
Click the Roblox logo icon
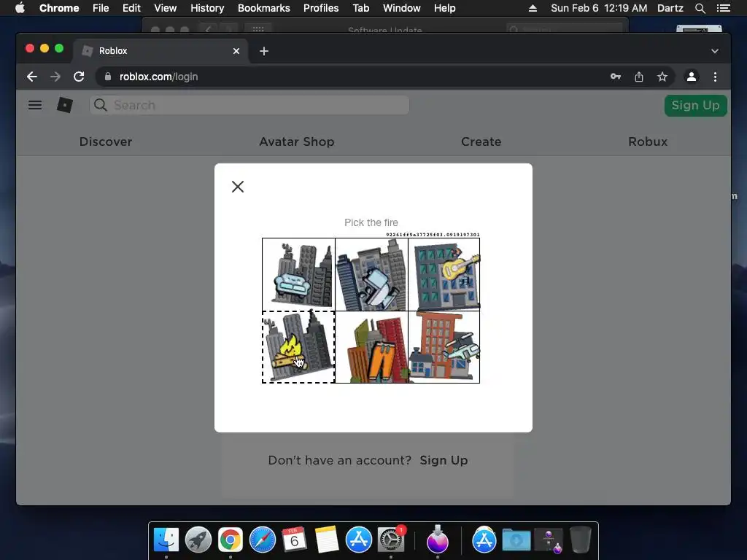65,105
